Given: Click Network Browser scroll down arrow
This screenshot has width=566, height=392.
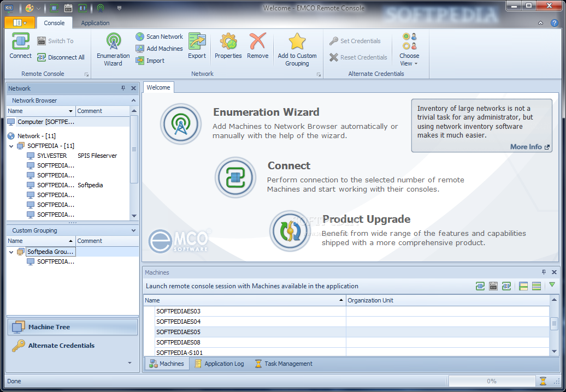Looking at the screenshot, I should pos(134,216).
